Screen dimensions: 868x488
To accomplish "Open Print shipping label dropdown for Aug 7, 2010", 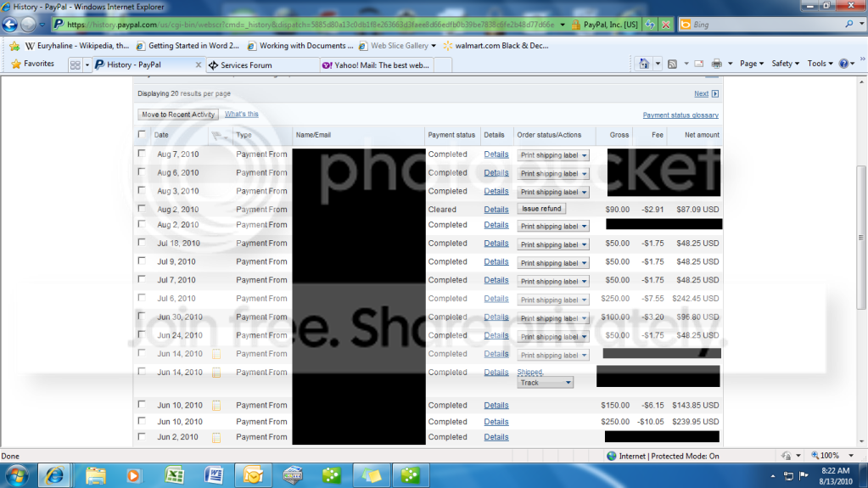I will pos(552,155).
